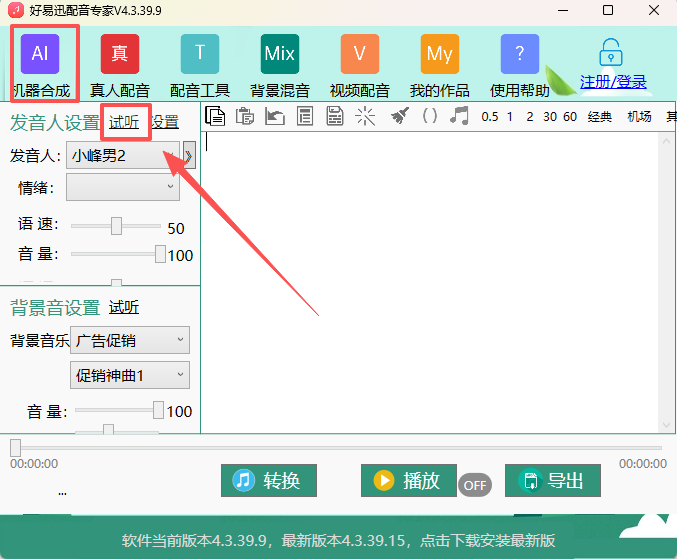Click the 语速 speed slider handle
Image resolution: width=677 pixels, height=559 pixels.
tap(117, 227)
